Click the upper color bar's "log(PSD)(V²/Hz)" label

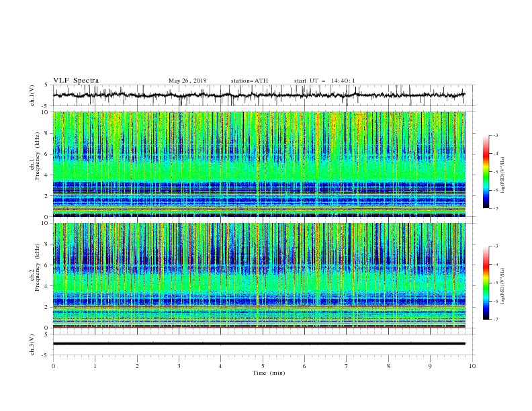pyautogui.click(x=502, y=175)
